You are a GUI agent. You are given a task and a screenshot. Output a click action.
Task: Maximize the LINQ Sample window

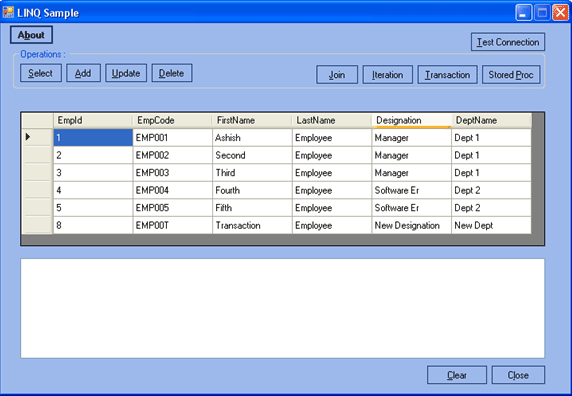(542, 13)
